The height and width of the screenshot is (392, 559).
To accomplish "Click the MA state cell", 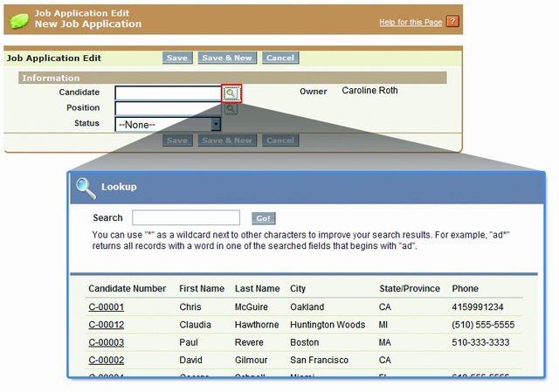I will point(385,342).
